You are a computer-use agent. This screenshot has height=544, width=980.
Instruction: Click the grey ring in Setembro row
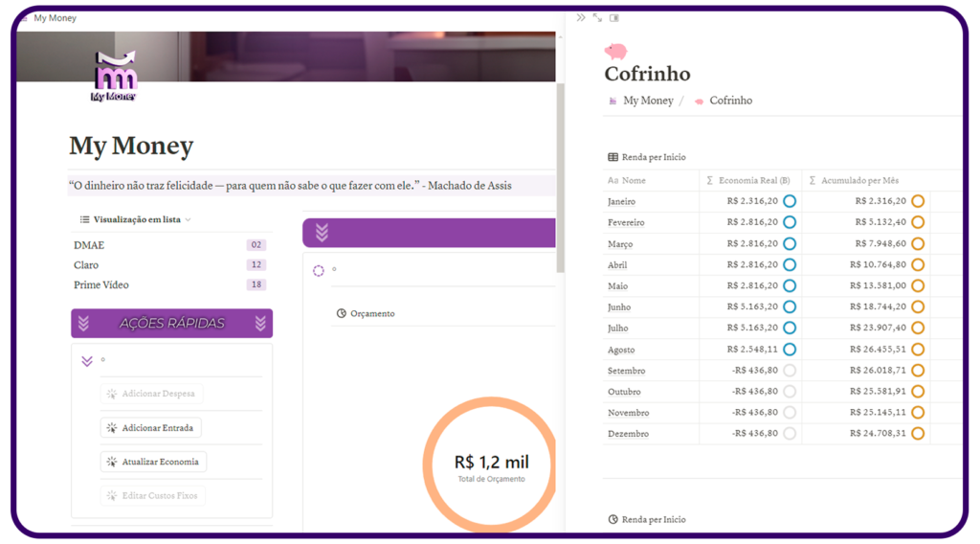790,371
